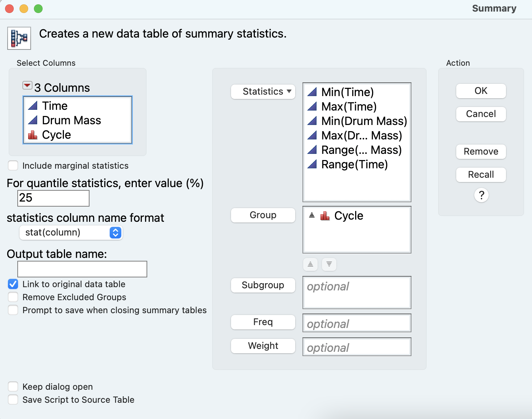This screenshot has width=532, height=419.
Task: Uncheck Link to original data table
Action: (13, 284)
